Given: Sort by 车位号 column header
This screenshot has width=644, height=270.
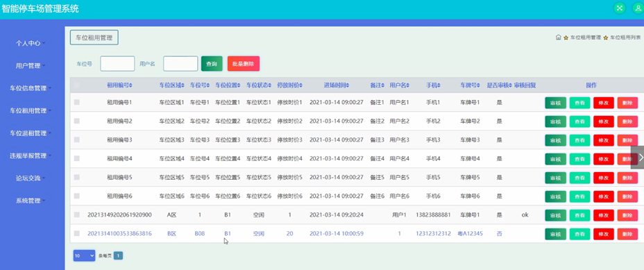Looking at the screenshot, I should [x=200, y=85].
